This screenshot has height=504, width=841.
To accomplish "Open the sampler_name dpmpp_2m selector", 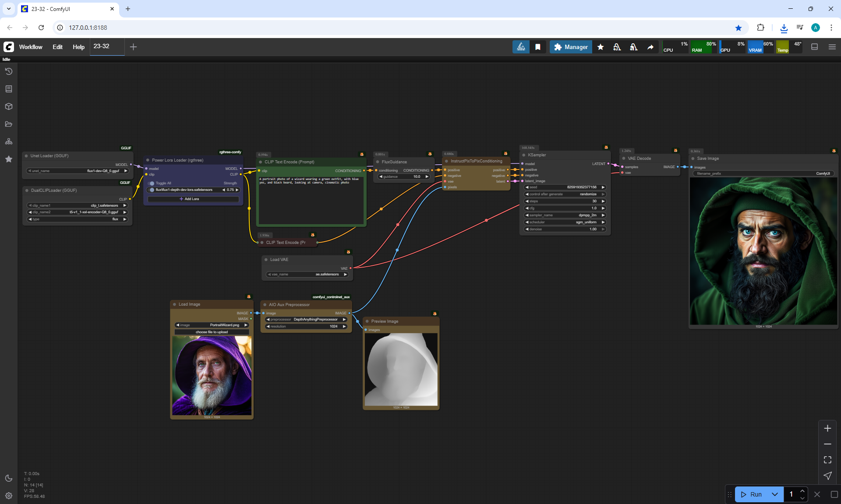I will pos(565,215).
